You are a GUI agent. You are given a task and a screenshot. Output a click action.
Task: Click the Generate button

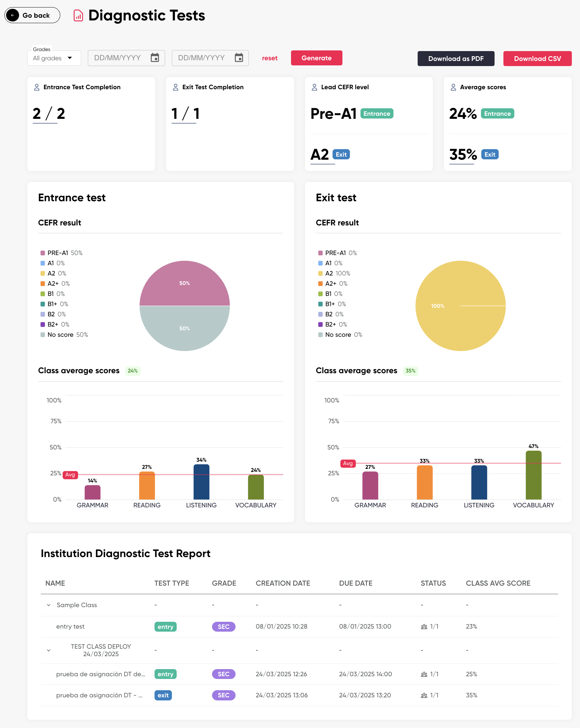317,58
